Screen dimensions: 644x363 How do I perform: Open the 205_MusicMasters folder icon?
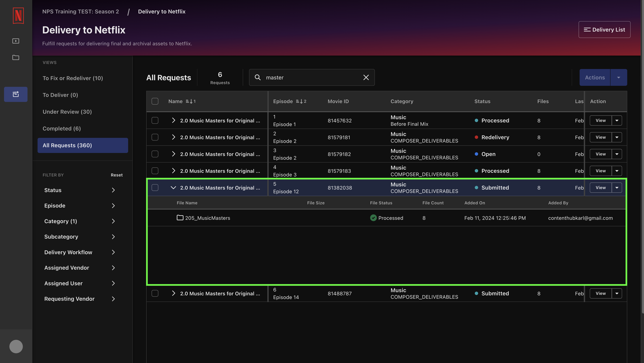pos(180,218)
